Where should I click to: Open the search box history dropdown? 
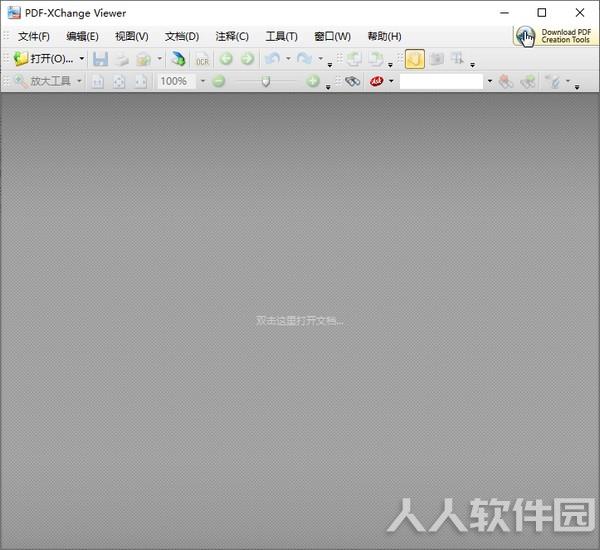click(490, 81)
